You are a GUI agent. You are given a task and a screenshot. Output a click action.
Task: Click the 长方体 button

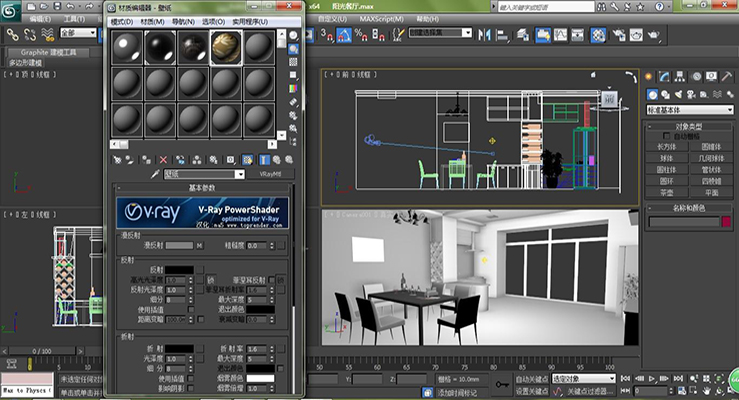click(667, 145)
